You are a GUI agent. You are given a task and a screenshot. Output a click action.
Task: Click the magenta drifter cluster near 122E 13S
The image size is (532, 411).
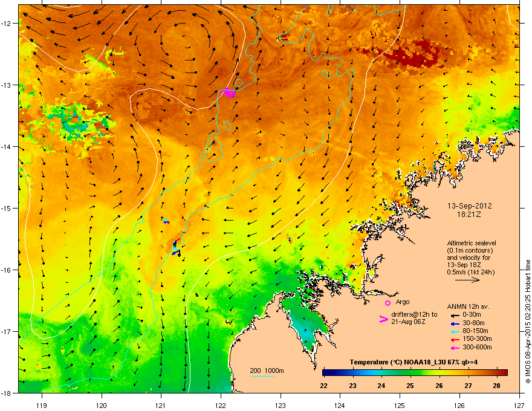point(229,92)
